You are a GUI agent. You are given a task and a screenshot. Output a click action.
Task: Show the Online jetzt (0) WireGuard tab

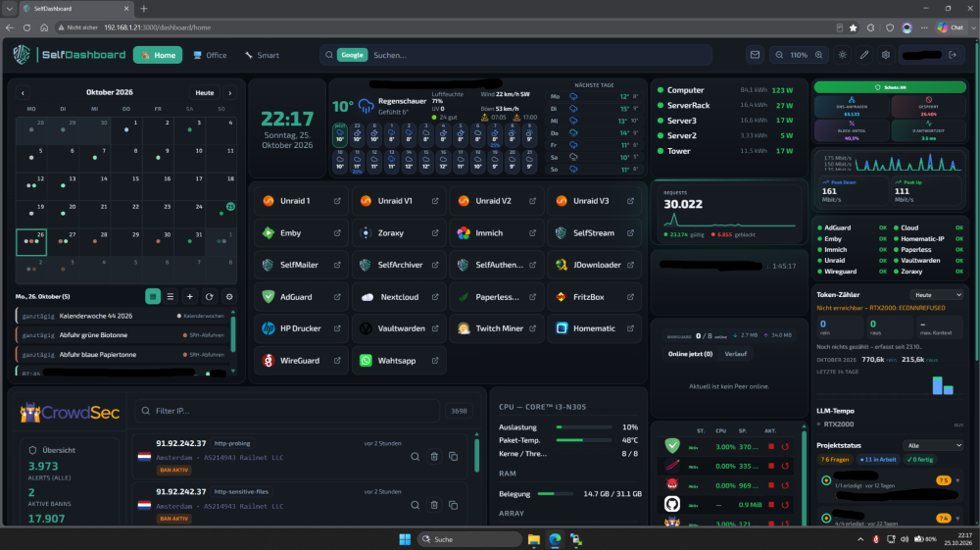(690, 354)
